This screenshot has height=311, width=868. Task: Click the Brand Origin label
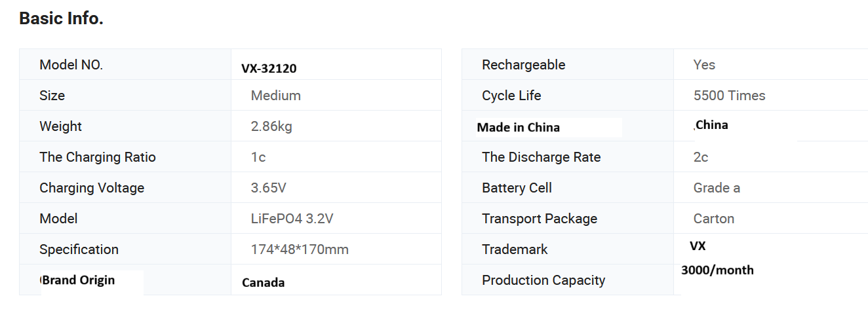point(79,280)
